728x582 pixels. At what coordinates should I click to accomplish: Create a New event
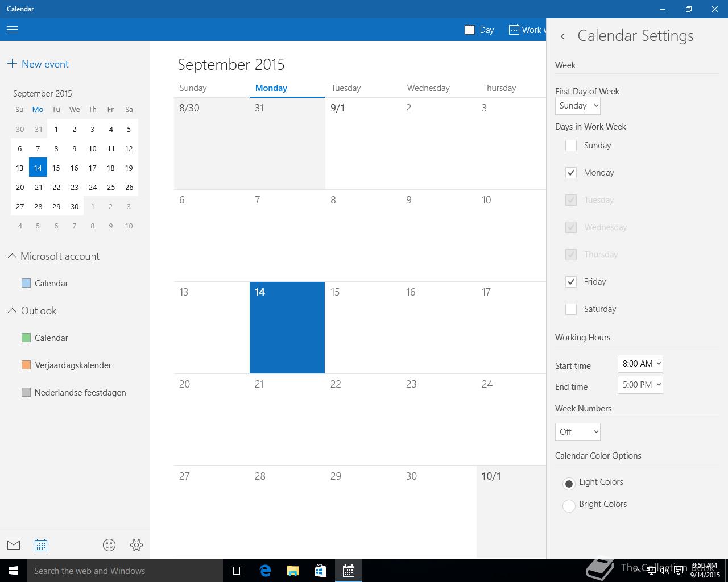(38, 64)
